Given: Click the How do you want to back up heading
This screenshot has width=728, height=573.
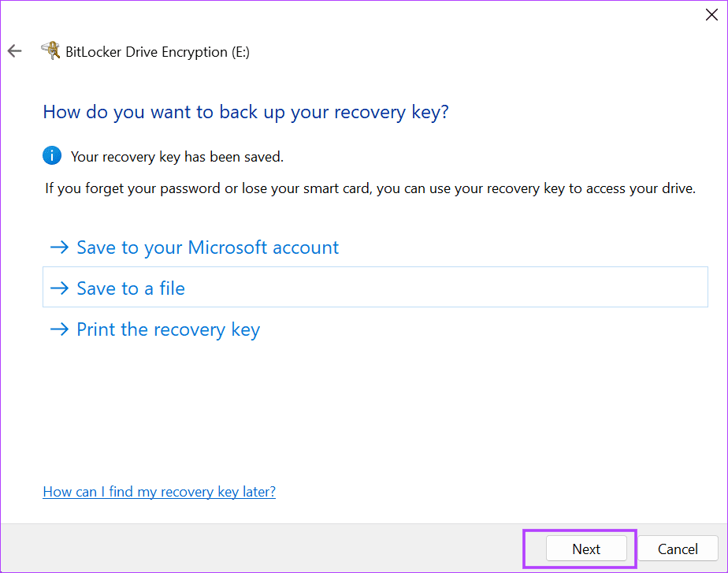Looking at the screenshot, I should point(246,112).
